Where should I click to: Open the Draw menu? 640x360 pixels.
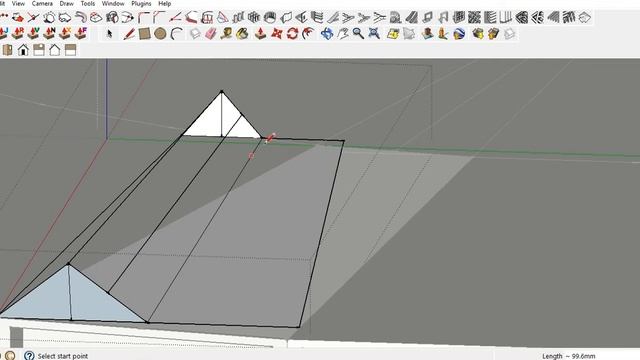[x=67, y=4]
